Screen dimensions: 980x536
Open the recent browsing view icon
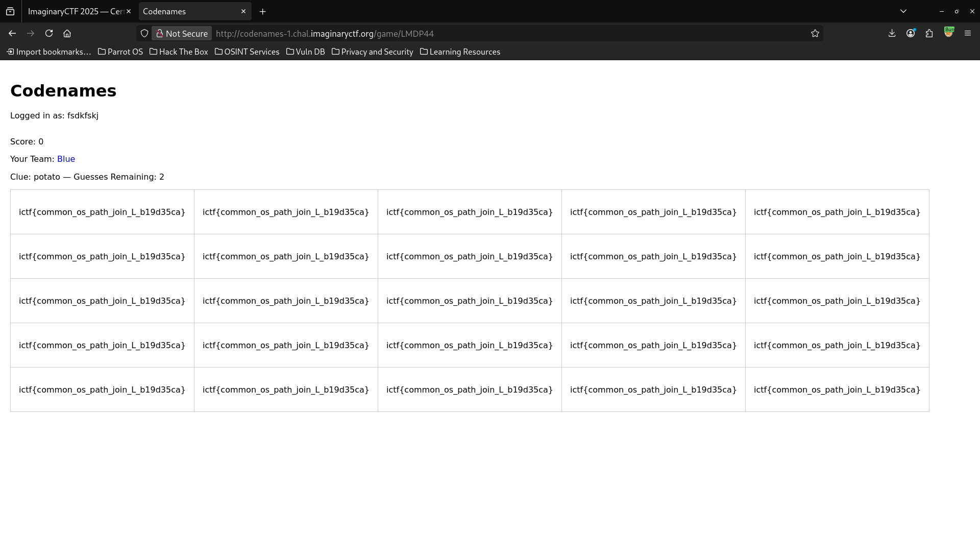(x=10, y=11)
